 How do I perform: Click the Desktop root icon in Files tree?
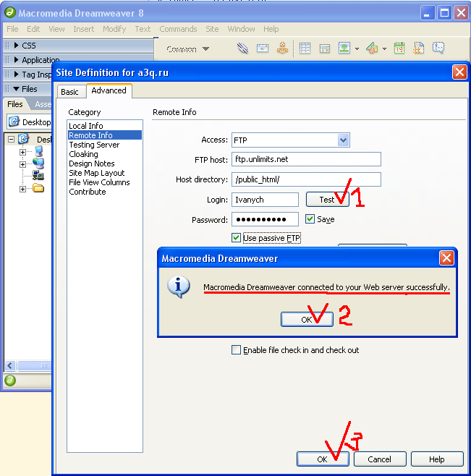coord(23,139)
